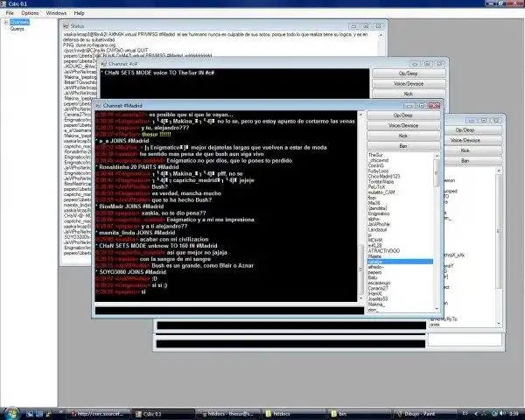The width and height of the screenshot is (525, 420).
Task: Click Op/Deop in the #Madrid window
Action: tap(403, 115)
